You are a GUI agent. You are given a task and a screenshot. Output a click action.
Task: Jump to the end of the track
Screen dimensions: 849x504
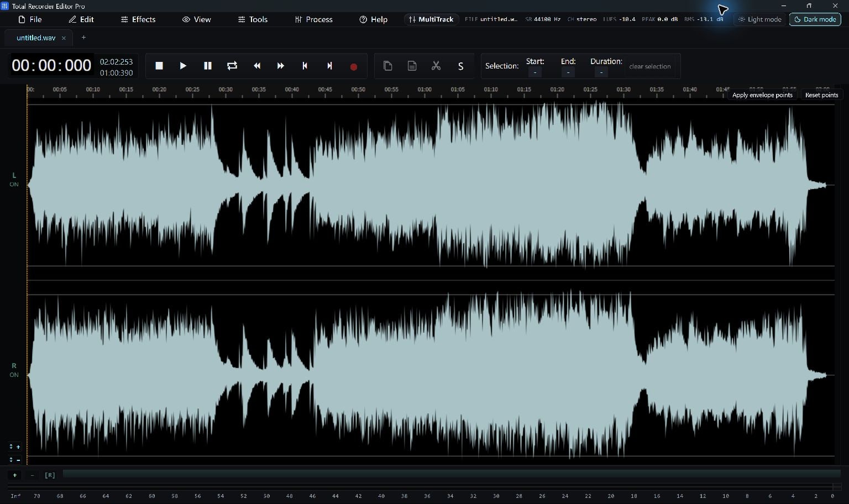329,66
